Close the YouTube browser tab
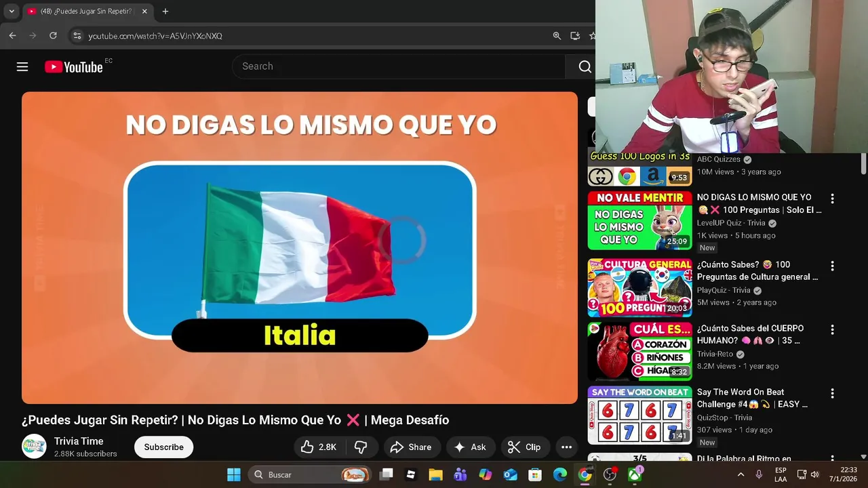The width and height of the screenshot is (868, 488). [x=144, y=12]
